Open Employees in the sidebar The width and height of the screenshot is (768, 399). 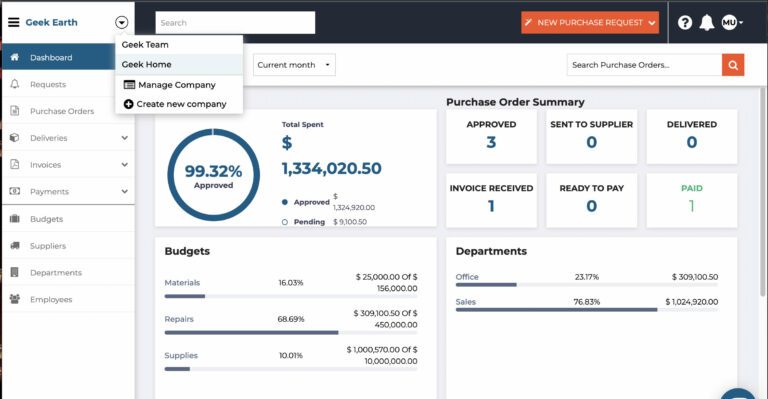tap(68, 299)
